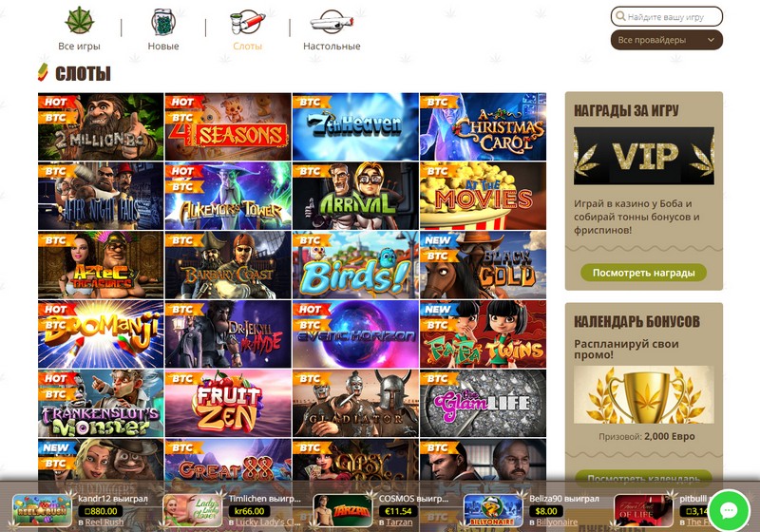Click the joint icon for 'Настольные'
The height and width of the screenshot is (532, 760).
[x=332, y=22]
